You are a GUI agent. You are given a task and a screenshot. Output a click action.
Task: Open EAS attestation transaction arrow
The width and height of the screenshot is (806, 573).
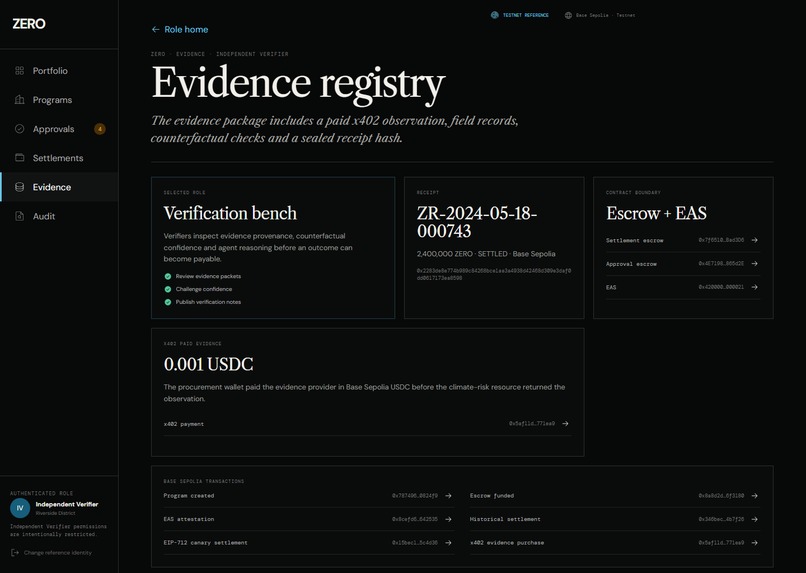click(448, 520)
